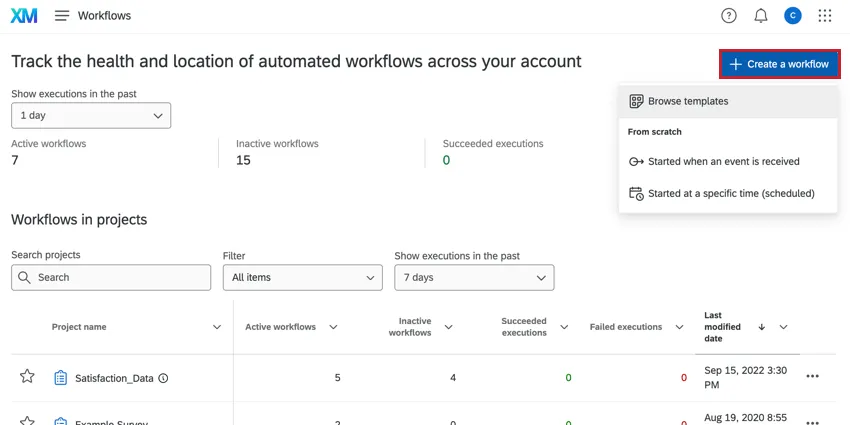Star the Satisfaction_Data project
The width and height of the screenshot is (850, 425).
click(27, 377)
